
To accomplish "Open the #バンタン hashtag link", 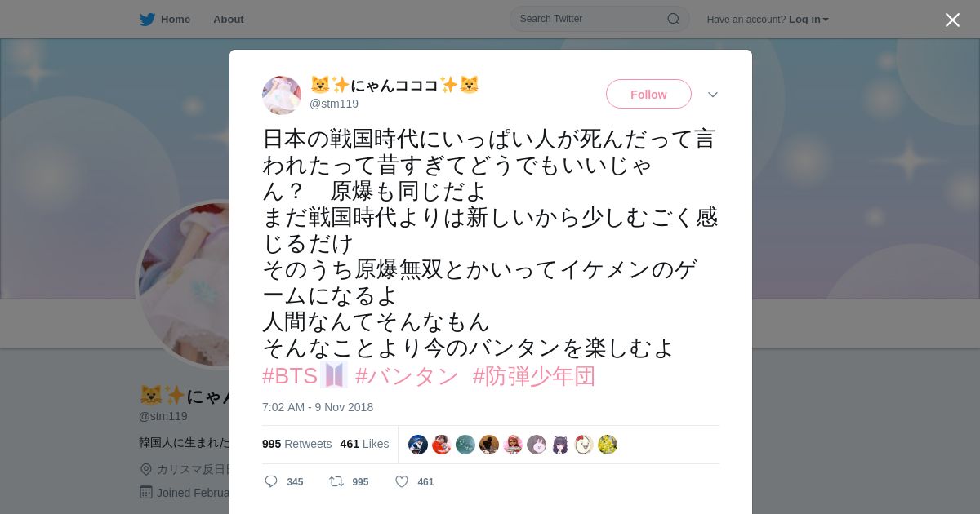I will 408,376.
